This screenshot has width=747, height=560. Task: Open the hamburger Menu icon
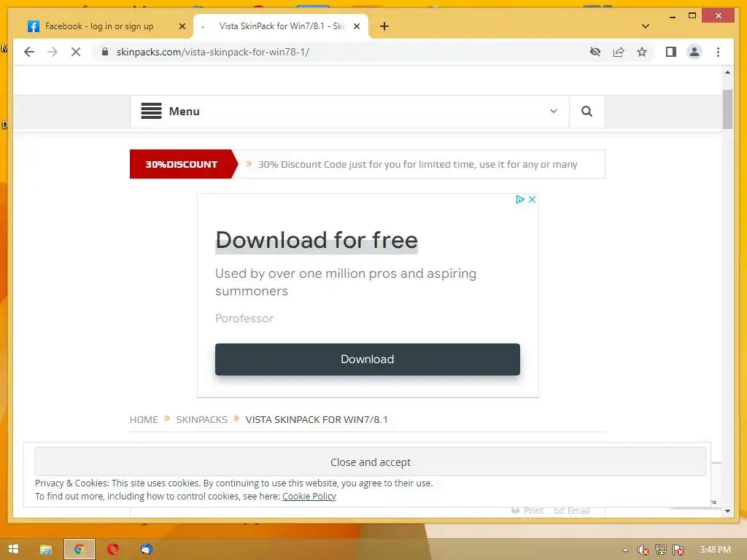(151, 111)
